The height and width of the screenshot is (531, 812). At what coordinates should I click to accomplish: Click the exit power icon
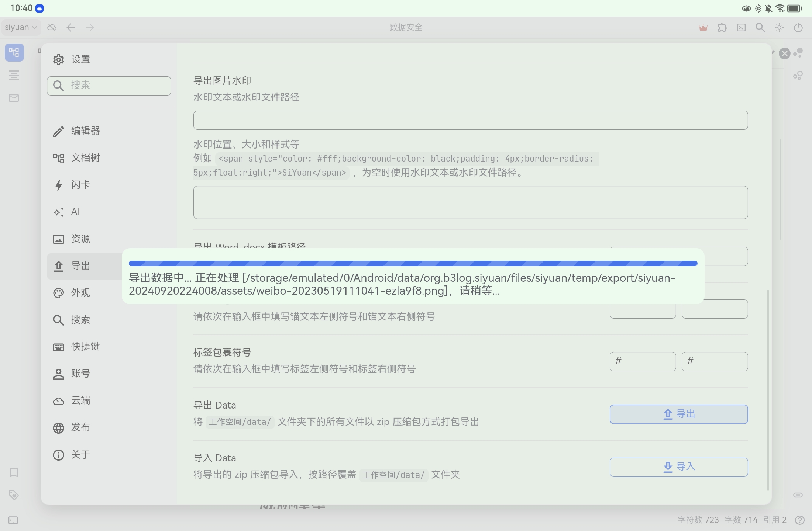point(798,27)
